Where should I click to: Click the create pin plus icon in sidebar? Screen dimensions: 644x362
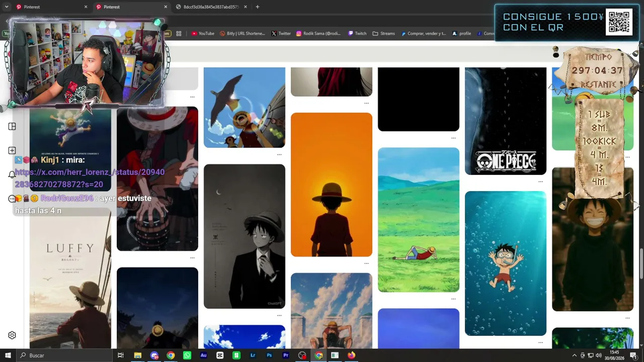coord(12,150)
